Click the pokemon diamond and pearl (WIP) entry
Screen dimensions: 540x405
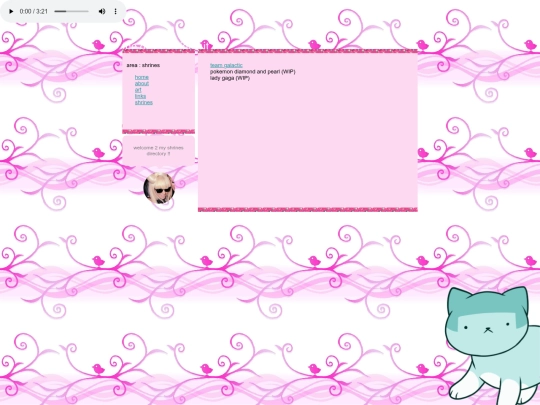(x=252, y=72)
